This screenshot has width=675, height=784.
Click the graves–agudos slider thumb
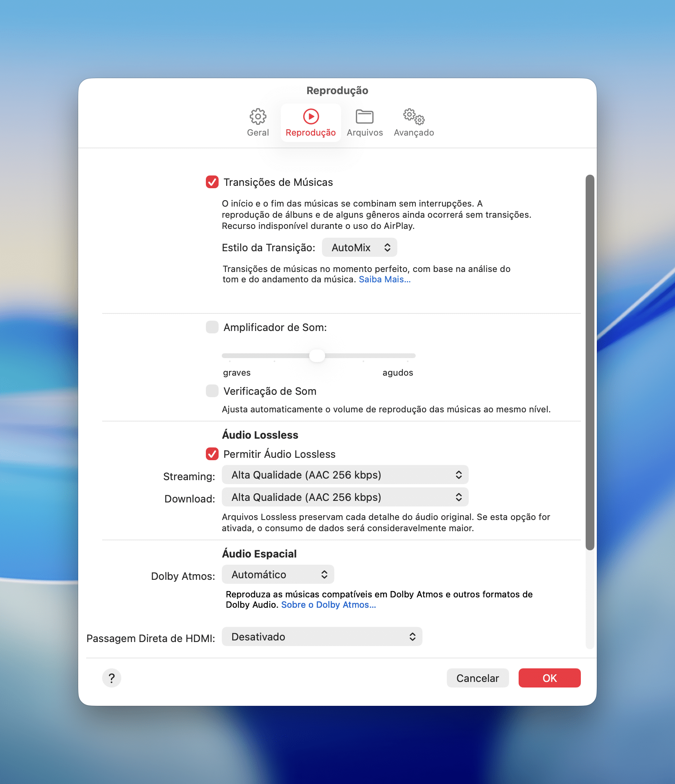tap(317, 355)
